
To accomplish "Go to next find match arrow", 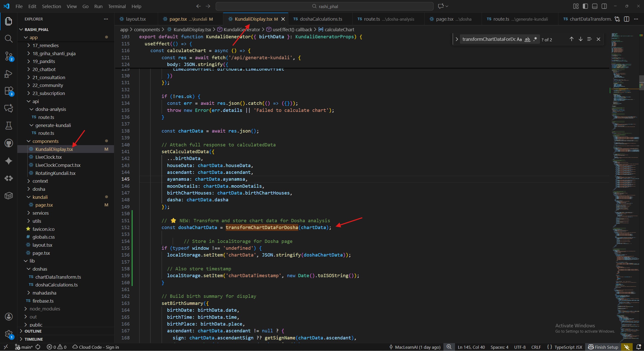I will click(580, 39).
